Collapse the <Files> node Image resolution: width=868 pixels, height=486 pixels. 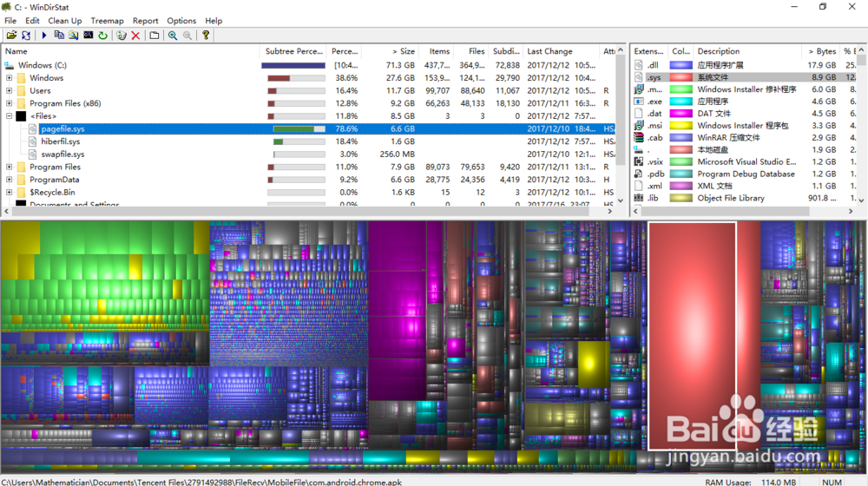[x=9, y=116]
